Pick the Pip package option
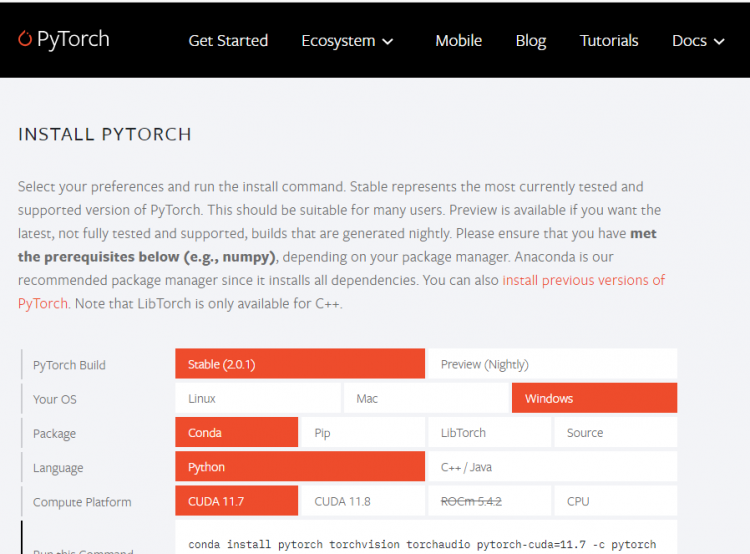The width and height of the screenshot is (750, 554). tap(362, 433)
